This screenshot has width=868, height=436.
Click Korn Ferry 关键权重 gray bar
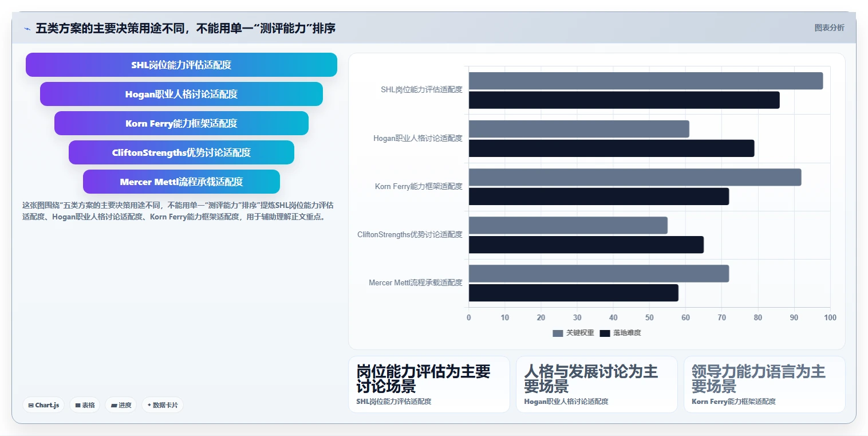click(635, 177)
